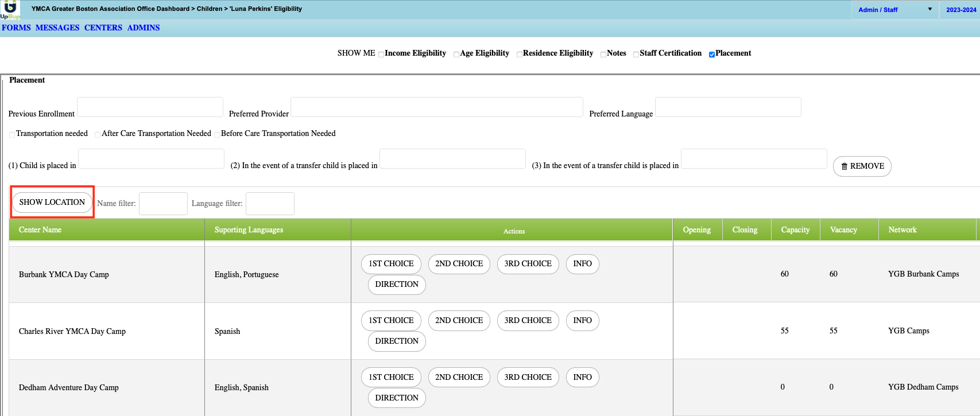Image resolution: width=980 pixels, height=416 pixels.
Task: Choose 3RD CHOICE for Dedham Adventure Day Camp
Action: (x=528, y=378)
